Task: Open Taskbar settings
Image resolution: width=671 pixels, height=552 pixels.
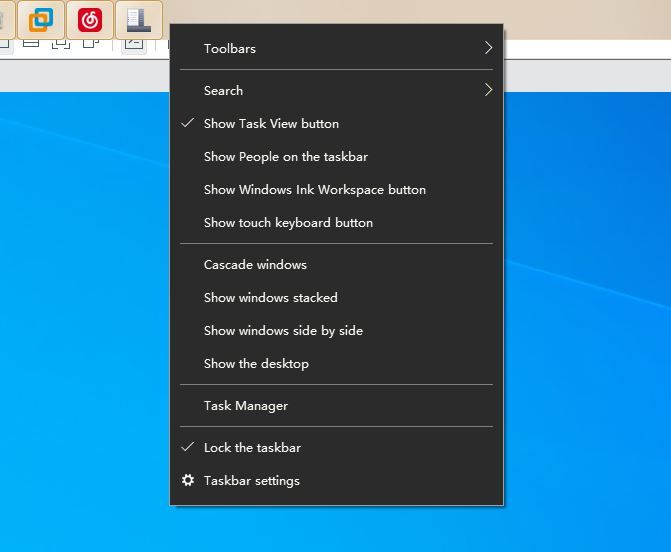Action: coord(336,481)
